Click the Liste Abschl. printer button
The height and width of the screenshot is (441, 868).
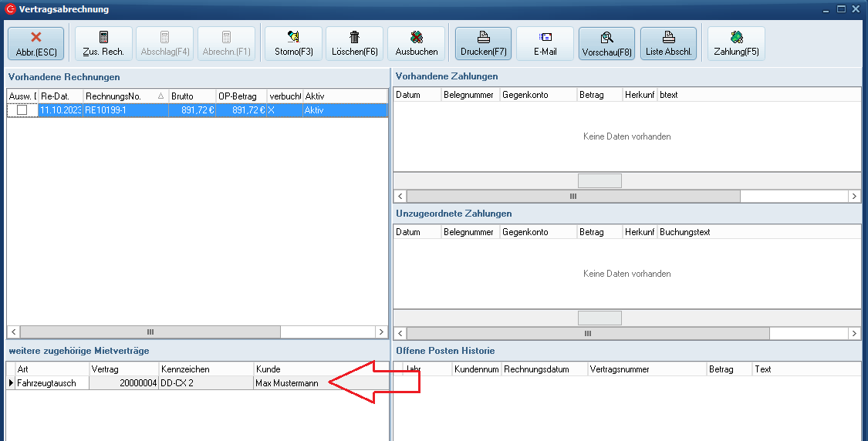point(668,43)
